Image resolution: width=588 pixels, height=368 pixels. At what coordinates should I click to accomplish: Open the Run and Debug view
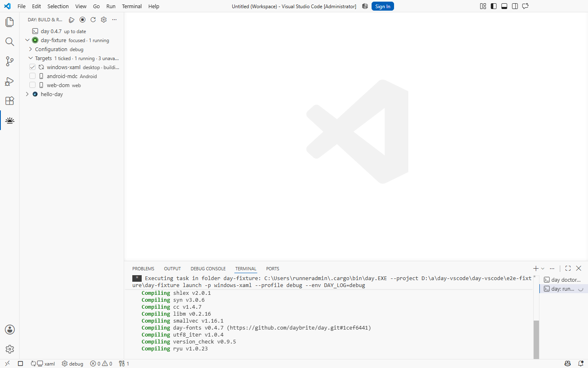coord(10,81)
